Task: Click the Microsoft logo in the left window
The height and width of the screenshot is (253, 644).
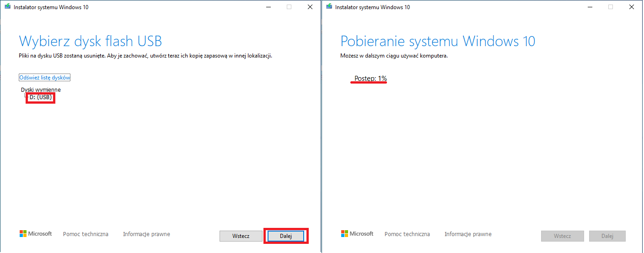Action: click(36, 234)
